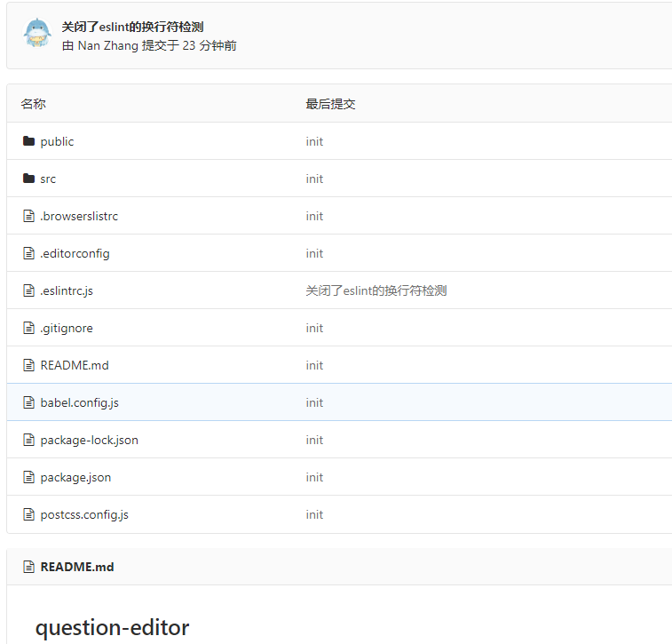Screen dimensions: 672x644
Task: Click the README.md header file icon
Action: pyautogui.click(x=28, y=567)
